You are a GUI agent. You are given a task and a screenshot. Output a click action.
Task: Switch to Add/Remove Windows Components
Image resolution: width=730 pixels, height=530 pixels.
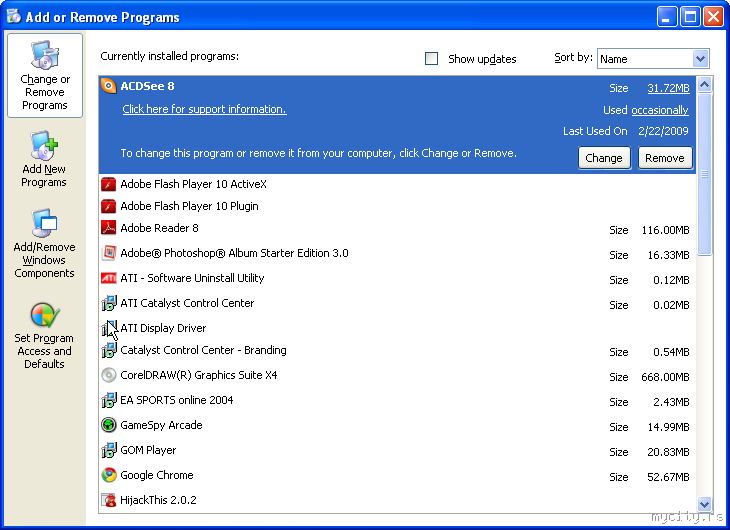[x=44, y=244]
